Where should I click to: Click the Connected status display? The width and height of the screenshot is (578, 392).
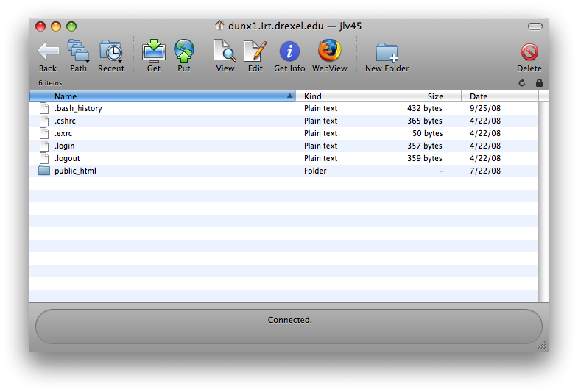(x=289, y=327)
